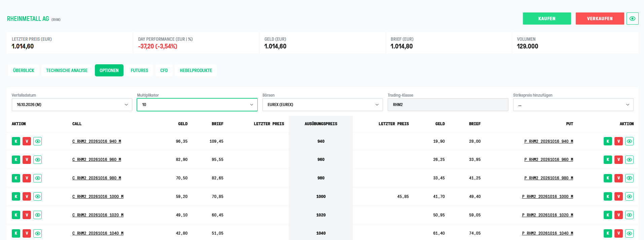Open call link C RHM2 20261016 980 M
The width and height of the screenshot is (644, 240).
click(x=97, y=178)
